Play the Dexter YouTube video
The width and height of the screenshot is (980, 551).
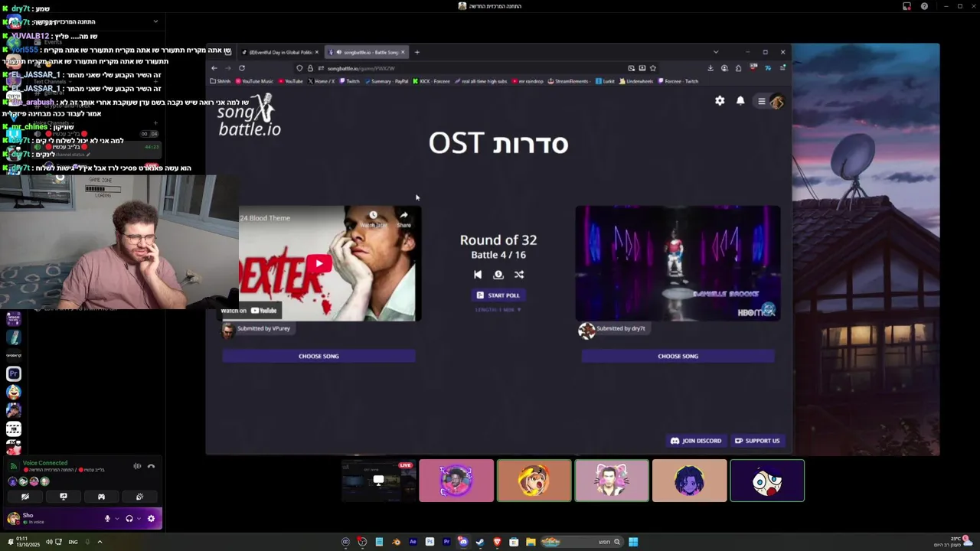(x=318, y=264)
